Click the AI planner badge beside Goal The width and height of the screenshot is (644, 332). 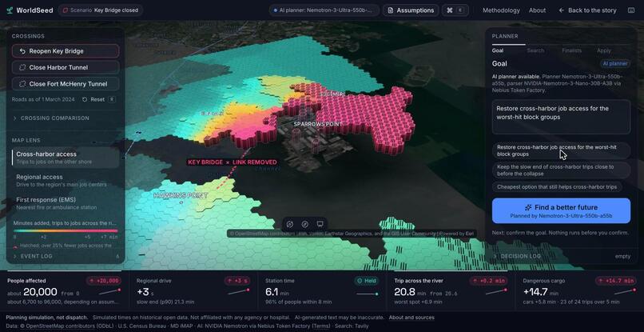click(x=615, y=64)
